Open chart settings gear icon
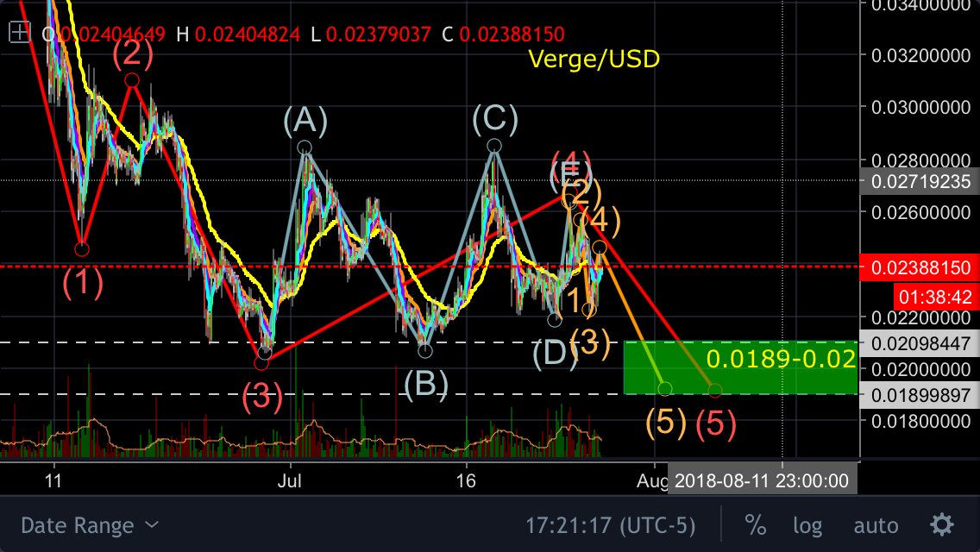980x552 pixels. click(942, 524)
